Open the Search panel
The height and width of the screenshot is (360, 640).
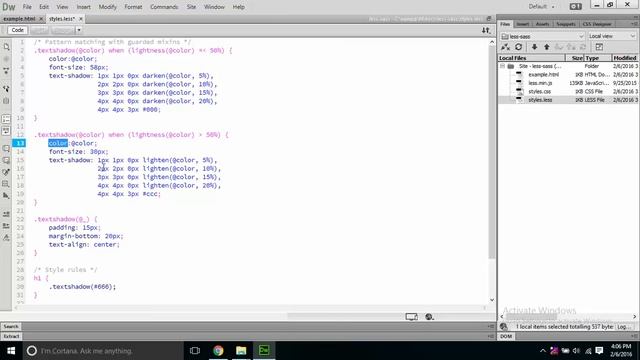click(11, 327)
